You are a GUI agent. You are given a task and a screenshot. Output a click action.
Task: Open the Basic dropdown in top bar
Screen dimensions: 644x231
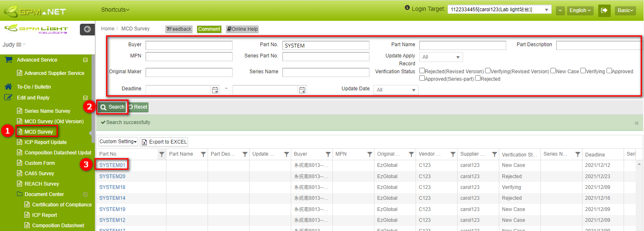(x=625, y=10)
